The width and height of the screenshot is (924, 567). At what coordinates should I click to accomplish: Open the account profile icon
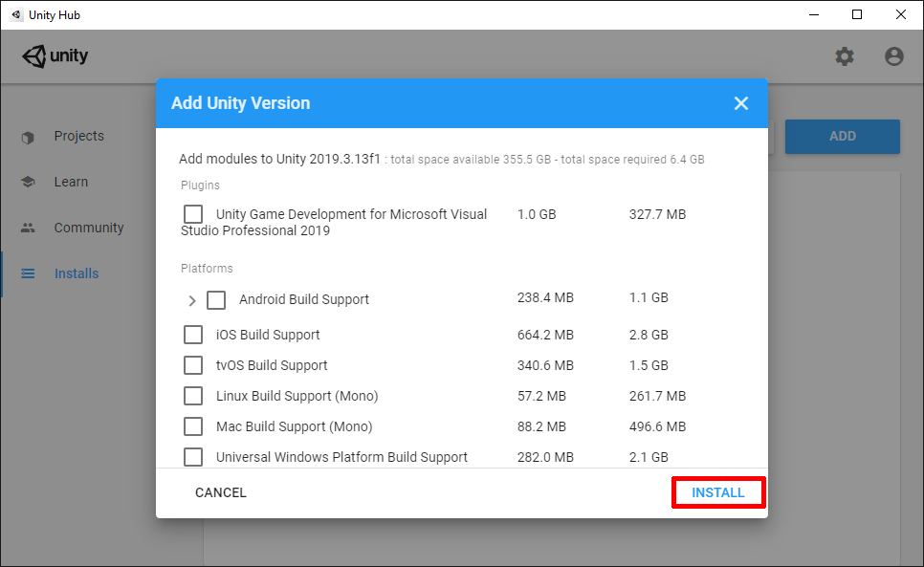pyautogui.click(x=893, y=56)
